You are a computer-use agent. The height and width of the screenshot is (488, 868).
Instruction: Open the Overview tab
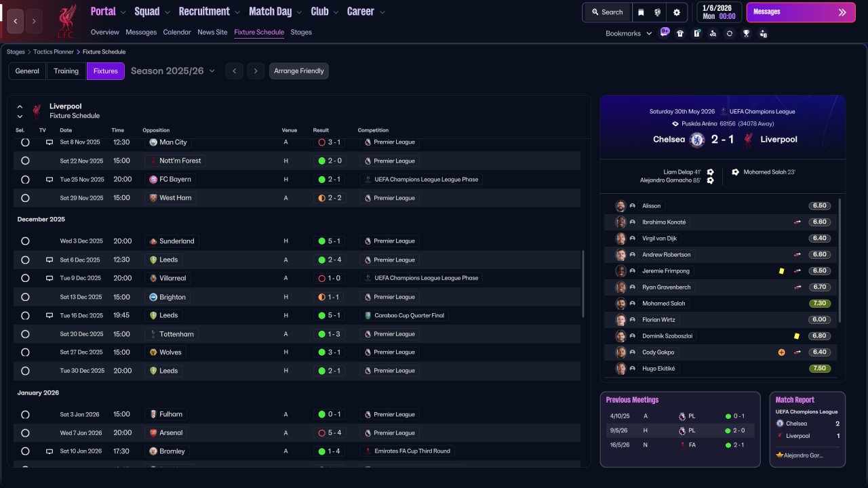point(105,32)
